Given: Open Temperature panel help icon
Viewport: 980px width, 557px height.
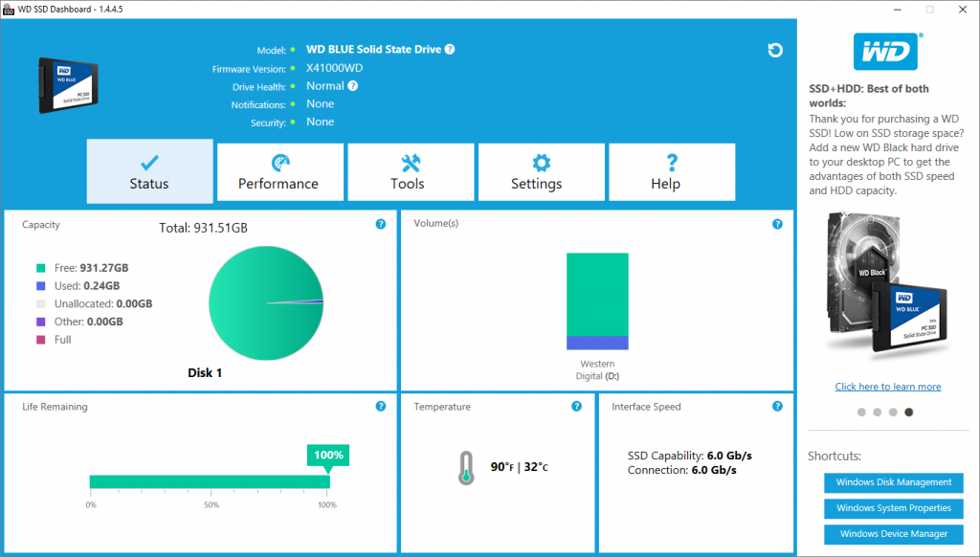Looking at the screenshot, I should (x=576, y=407).
